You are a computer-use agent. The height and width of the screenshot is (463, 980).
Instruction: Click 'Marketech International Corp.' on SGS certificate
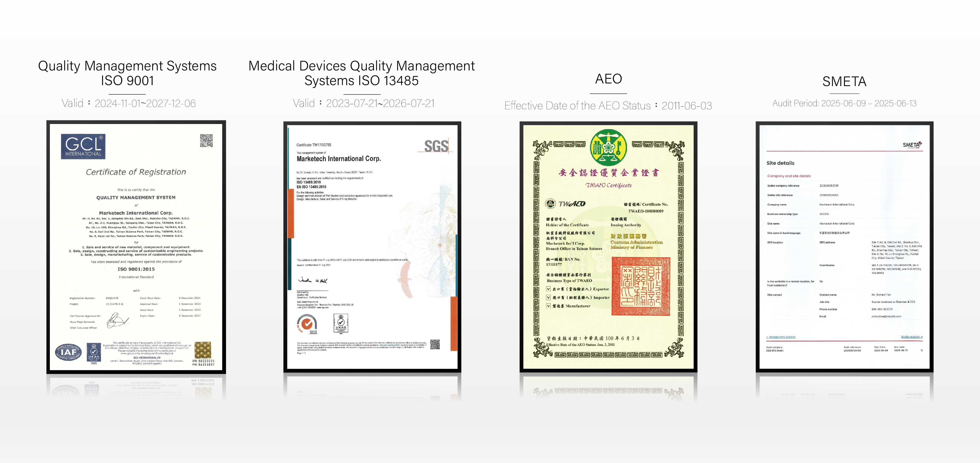tap(339, 159)
